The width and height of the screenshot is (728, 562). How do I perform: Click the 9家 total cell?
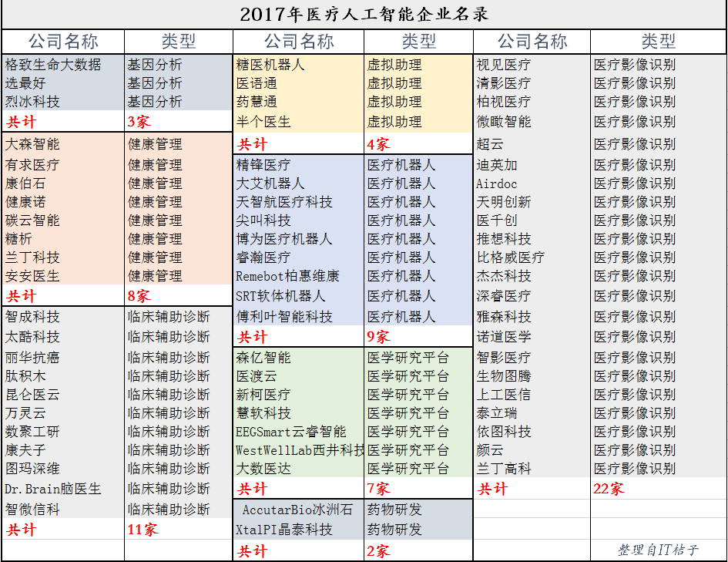click(x=378, y=337)
